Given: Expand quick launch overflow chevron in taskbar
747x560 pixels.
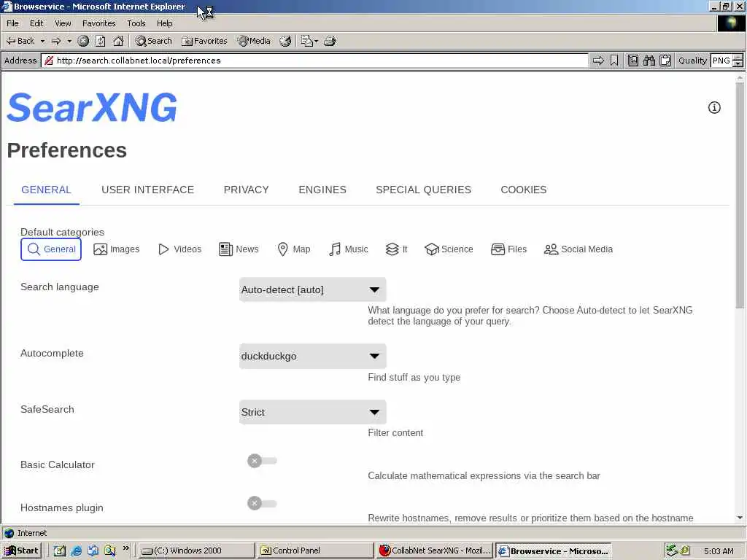Looking at the screenshot, I should point(125,548).
